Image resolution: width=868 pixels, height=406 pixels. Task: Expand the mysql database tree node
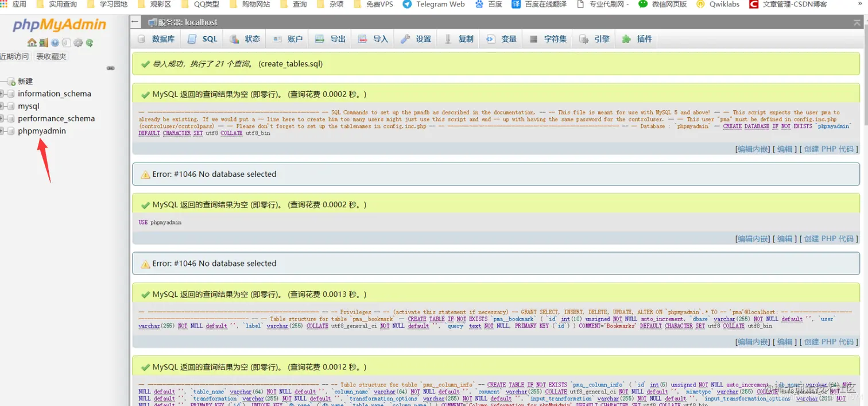coord(2,106)
